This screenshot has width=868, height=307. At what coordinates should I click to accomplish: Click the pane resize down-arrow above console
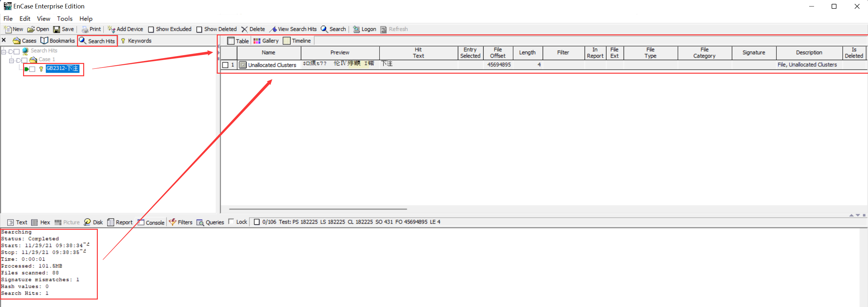(x=858, y=215)
